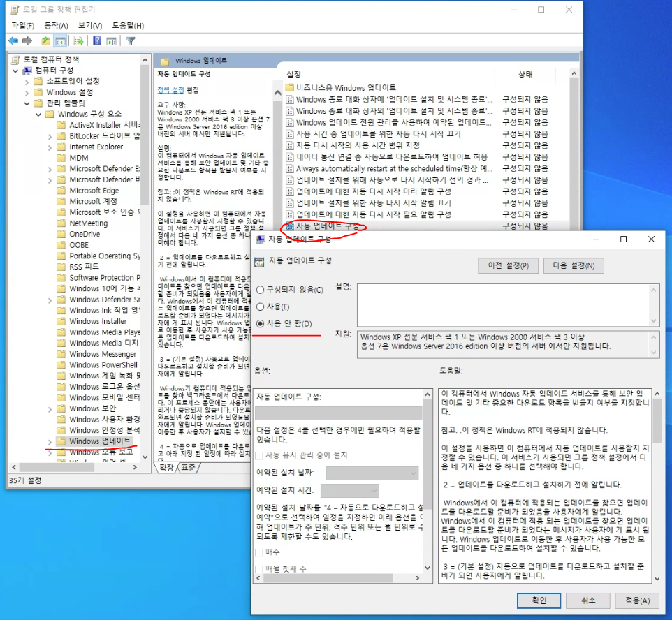Screen dimensions: 672x620
Task: Check the 매주 checkbox
Action: pos(259,552)
